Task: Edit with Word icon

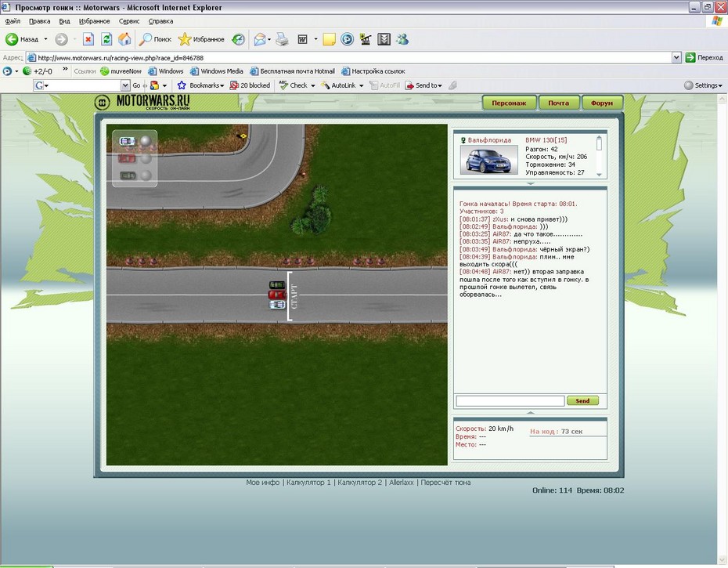Action: click(x=302, y=39)
